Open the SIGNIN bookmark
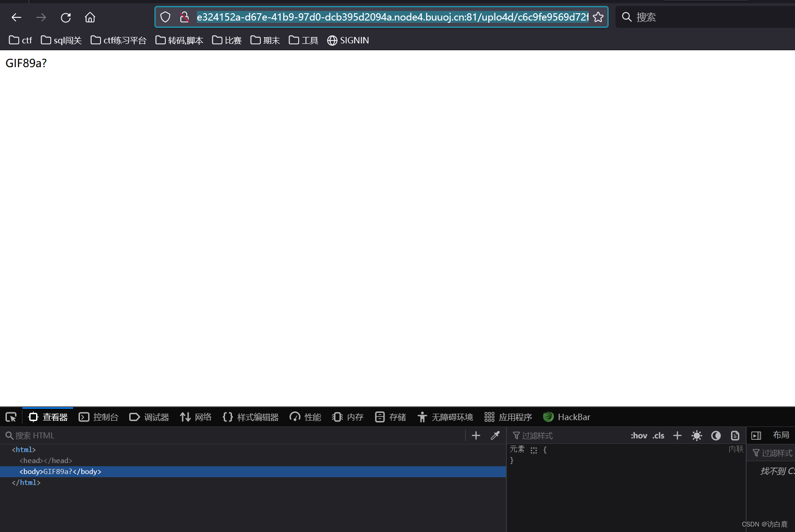The width and height of the screenshot is (795, 532). [348, 40]
